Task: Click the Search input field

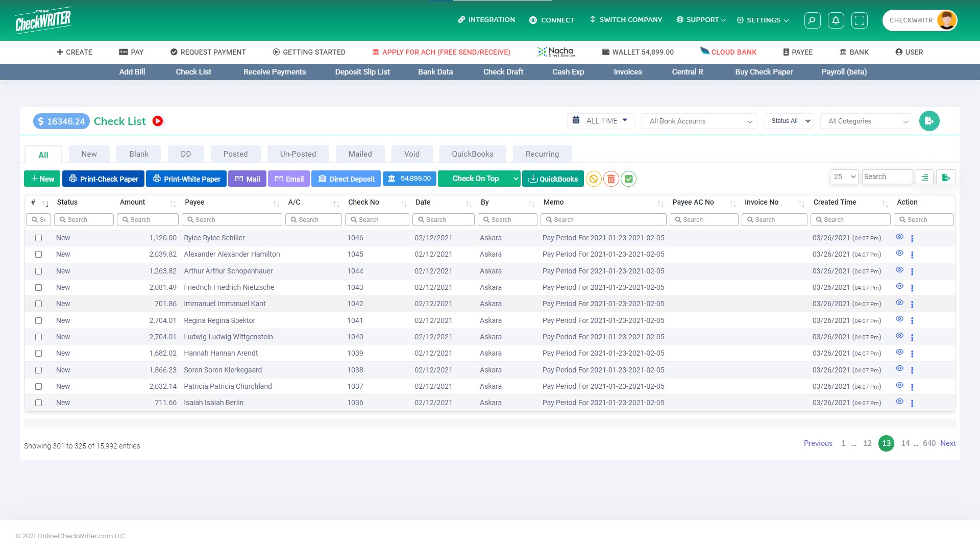Action: (887, 176)
